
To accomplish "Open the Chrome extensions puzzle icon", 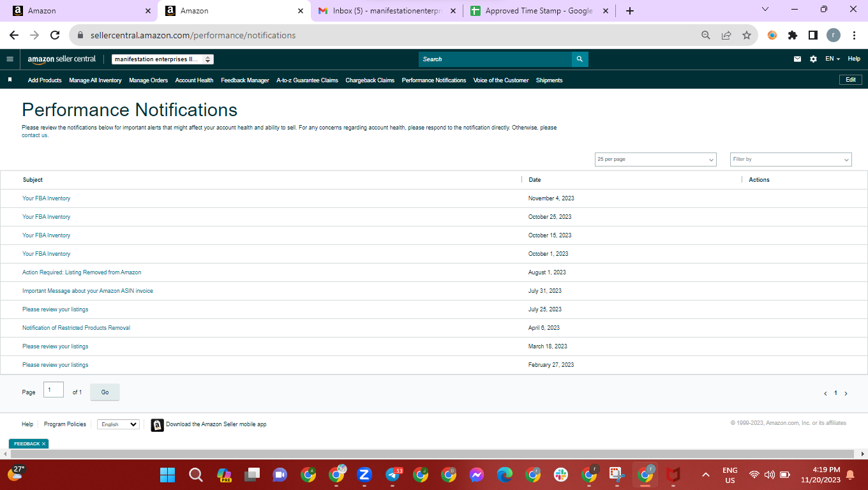I will coord(793,36).
